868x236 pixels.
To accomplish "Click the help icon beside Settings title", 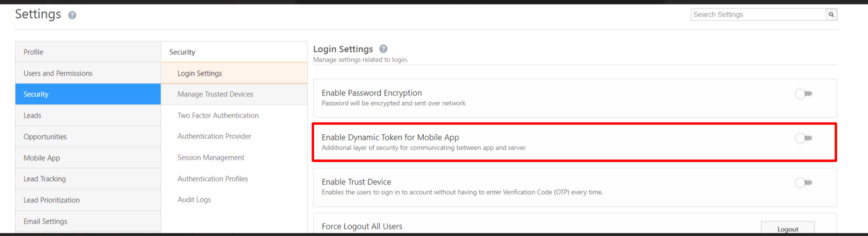I will (72, 15).
